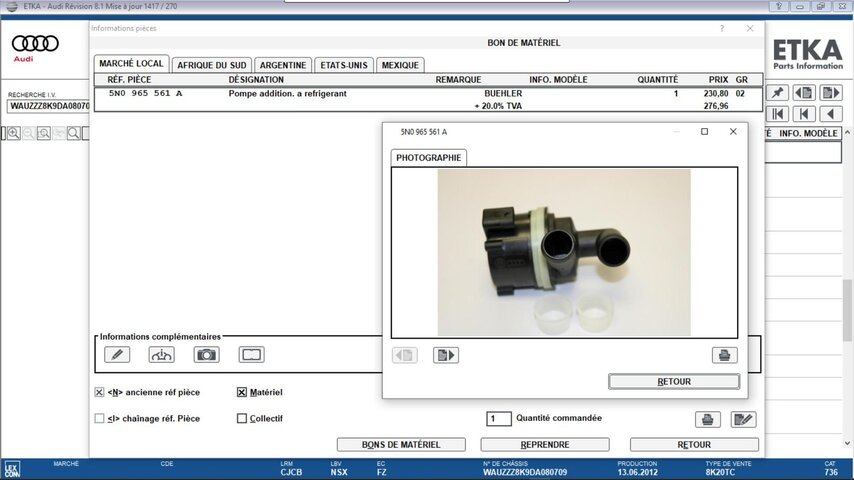854x480 pixels.
Task: Click the water pump photograph
Action: (564, 252)
